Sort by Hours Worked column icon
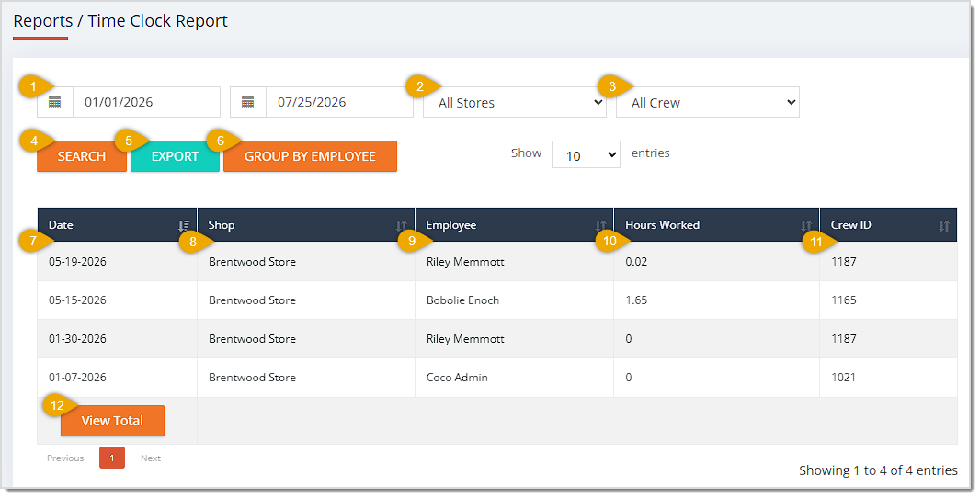This screenshot has width=980, height=498. (806, 225)
